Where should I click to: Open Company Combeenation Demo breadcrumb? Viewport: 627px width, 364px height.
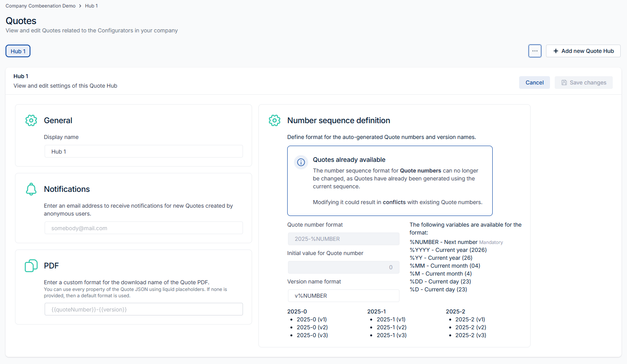40,6
